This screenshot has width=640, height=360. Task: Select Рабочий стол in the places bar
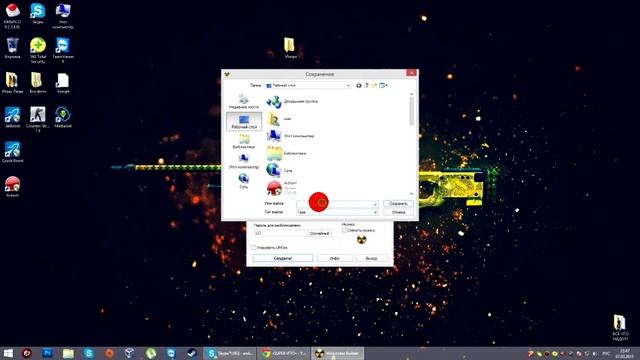coord(244,122)
